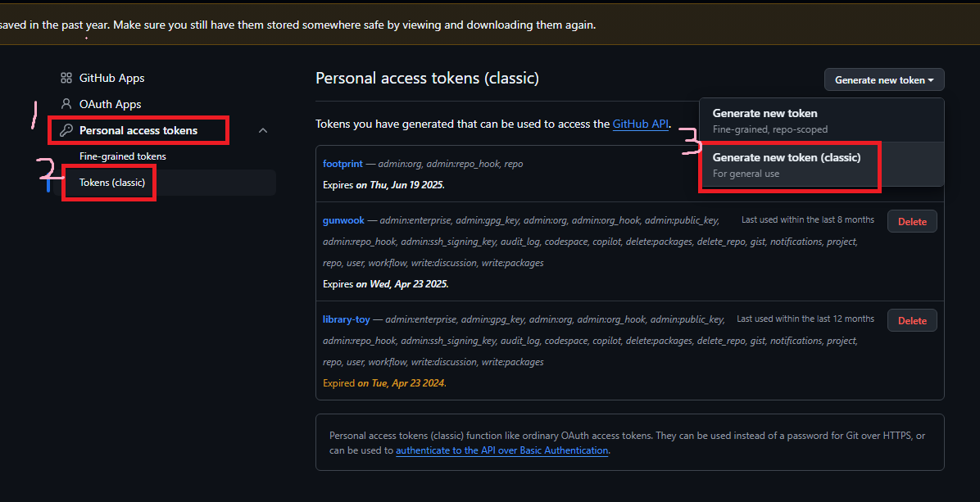Click gunwook expiry date Wed, Apr 23 2025
Image resolution: width=980 pixels, height=502 pixels.
[x=402, y=284]
